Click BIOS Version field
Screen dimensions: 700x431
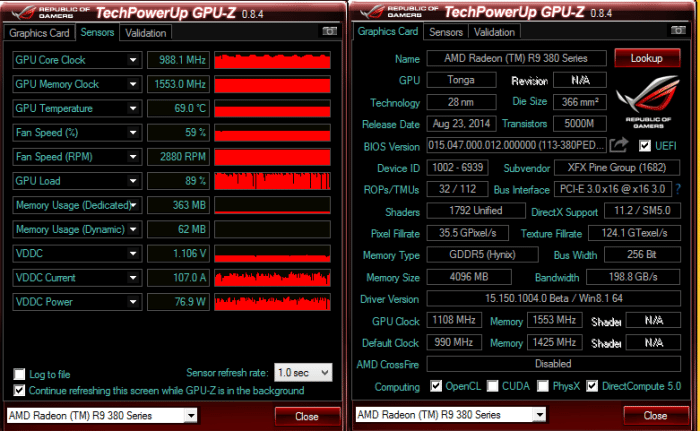click(x=517, y=145)
